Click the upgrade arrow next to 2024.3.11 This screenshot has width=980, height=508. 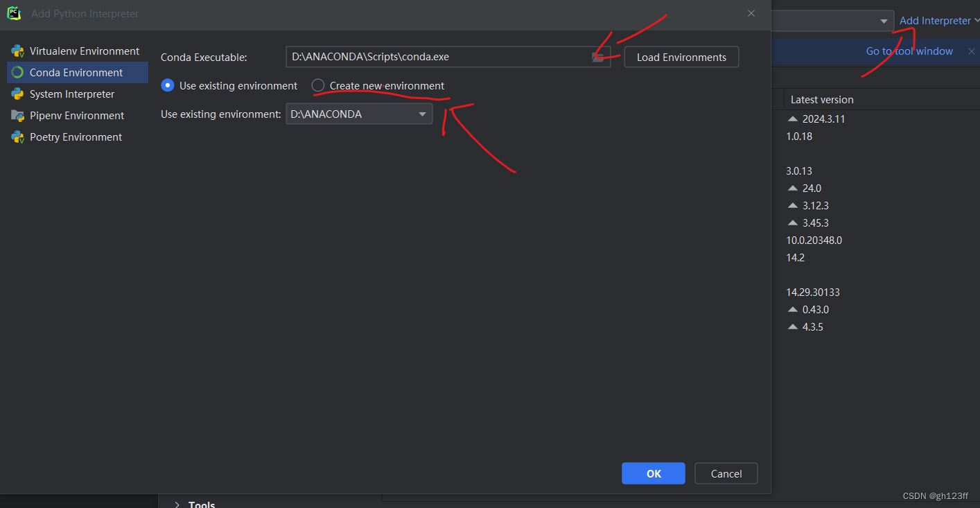click(793, 119)
